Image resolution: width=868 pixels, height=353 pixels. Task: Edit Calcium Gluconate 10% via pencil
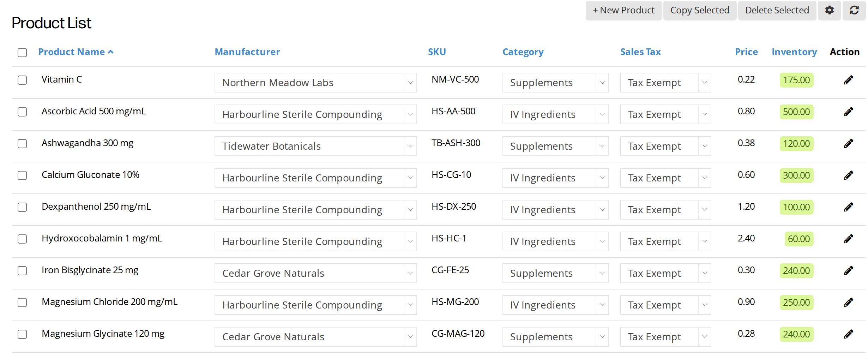pyautogui.click(x=849, y=175)
